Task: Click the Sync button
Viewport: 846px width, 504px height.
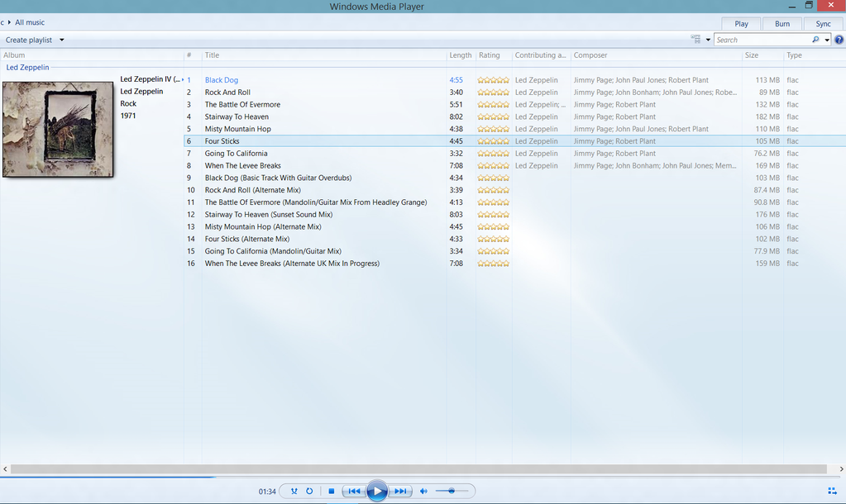Action: point(823,23)
